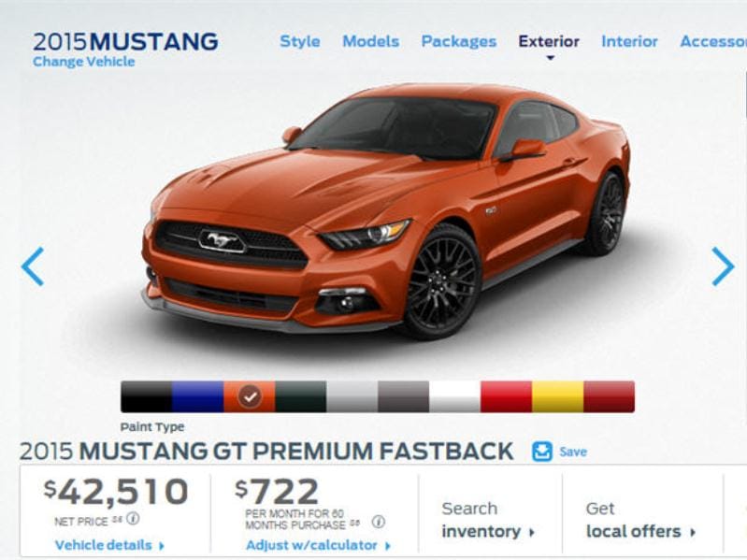Pick the white paint swatch
Viewport: 747px width, 560px height.
455,396
